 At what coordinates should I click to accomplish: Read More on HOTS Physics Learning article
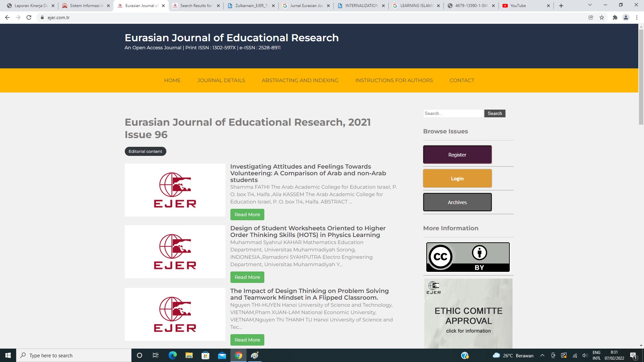(247, 277)
